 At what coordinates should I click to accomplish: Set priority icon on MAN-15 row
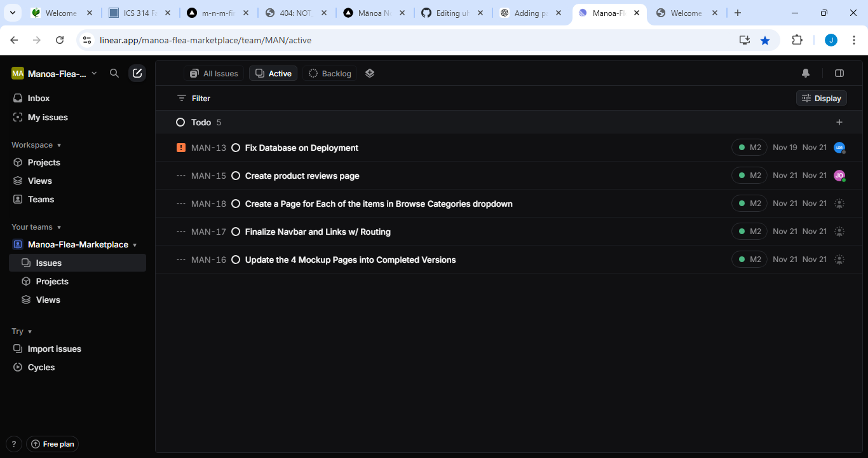(181, 176)
